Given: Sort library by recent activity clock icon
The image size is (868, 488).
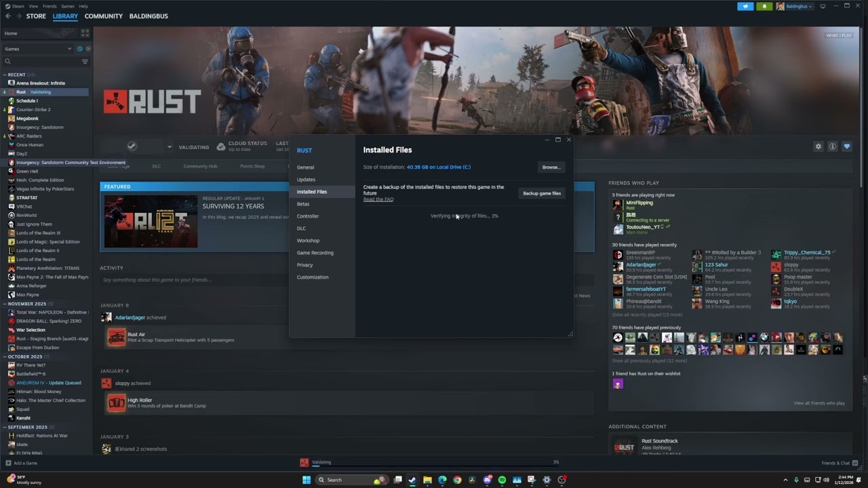Looking at the screenshot, I should 79,49.
